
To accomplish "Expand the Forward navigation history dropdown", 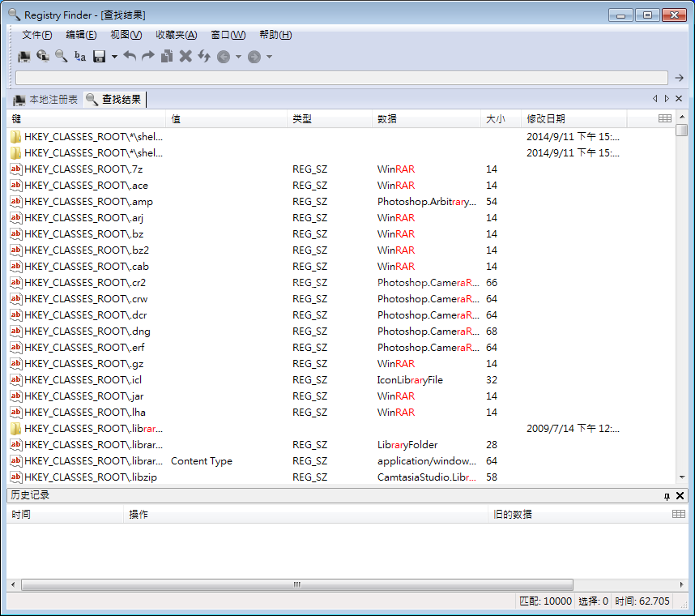I will (x=269, y=57).
